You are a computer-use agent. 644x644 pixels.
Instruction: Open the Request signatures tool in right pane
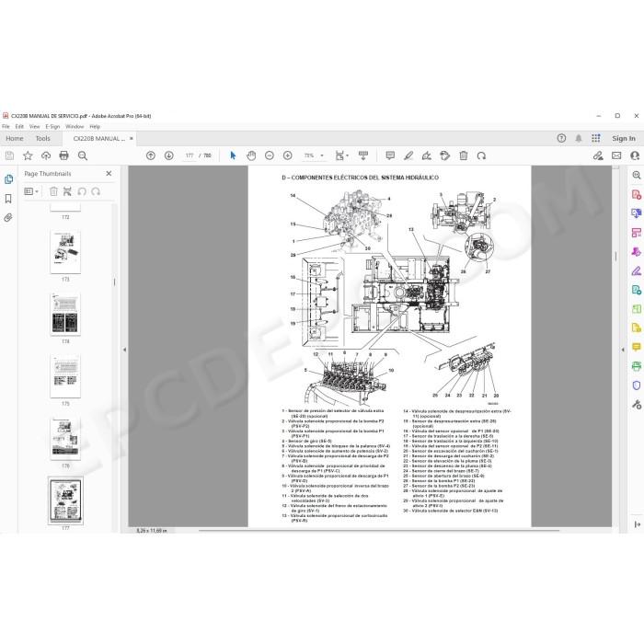637,251
